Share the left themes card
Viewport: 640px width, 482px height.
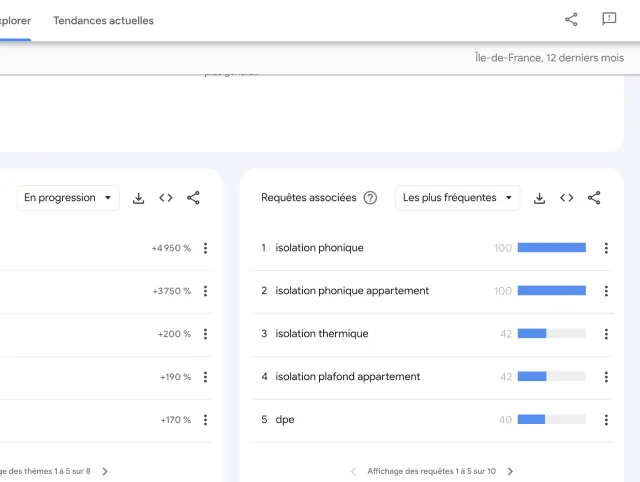[193, 198]
